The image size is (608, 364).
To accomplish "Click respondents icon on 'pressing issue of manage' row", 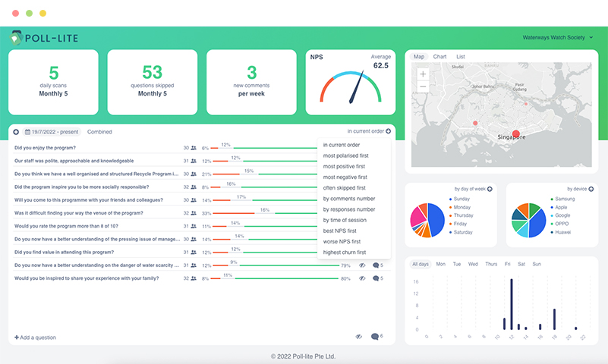I will [194, 240].
